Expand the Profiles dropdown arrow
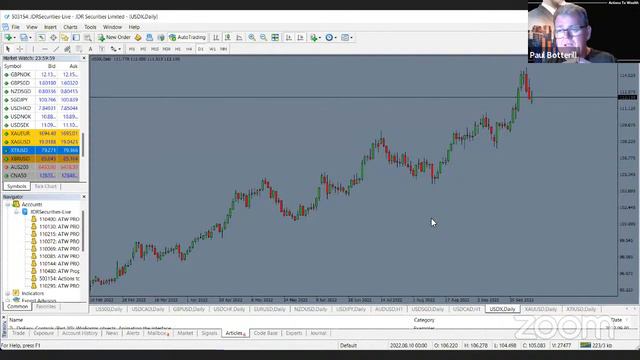640x360 pixels. click(x=30, y=38)
